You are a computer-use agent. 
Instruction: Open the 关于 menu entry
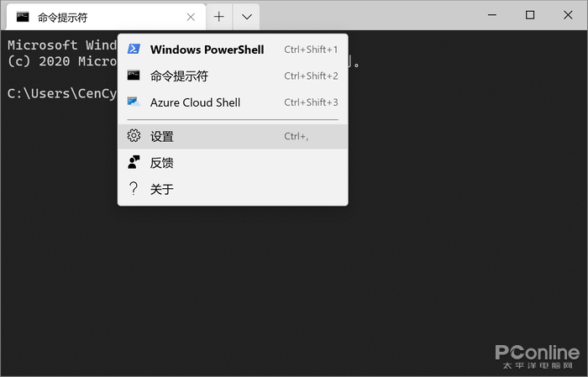pyautogui.click(x=162, y=189)
